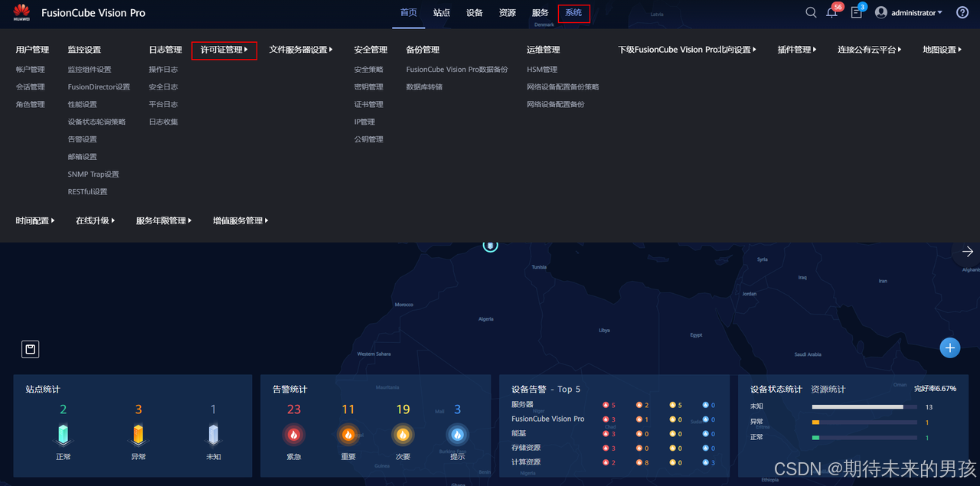Image resolution: width=980 pixels, height=486 pixels.
Task: Expand the 地图设置 submenu
Action: point(942,50)
